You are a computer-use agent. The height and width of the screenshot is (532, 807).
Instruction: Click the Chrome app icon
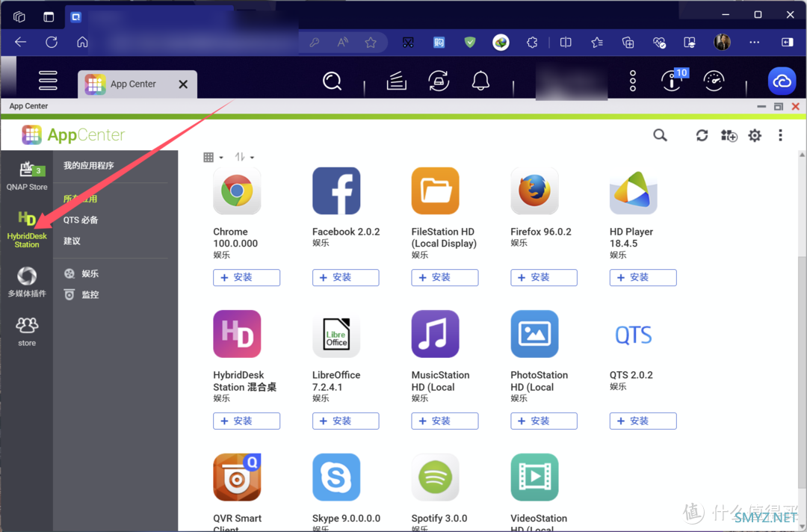point(237,191)
